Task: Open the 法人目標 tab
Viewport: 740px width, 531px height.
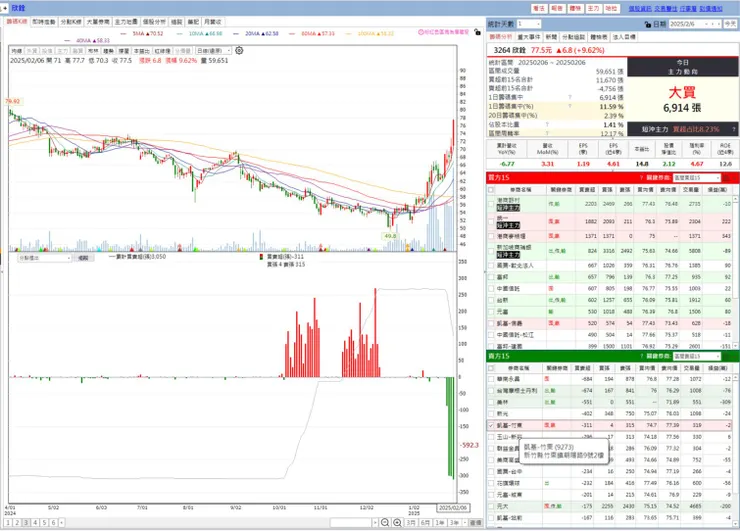Action: click(624, 37)
